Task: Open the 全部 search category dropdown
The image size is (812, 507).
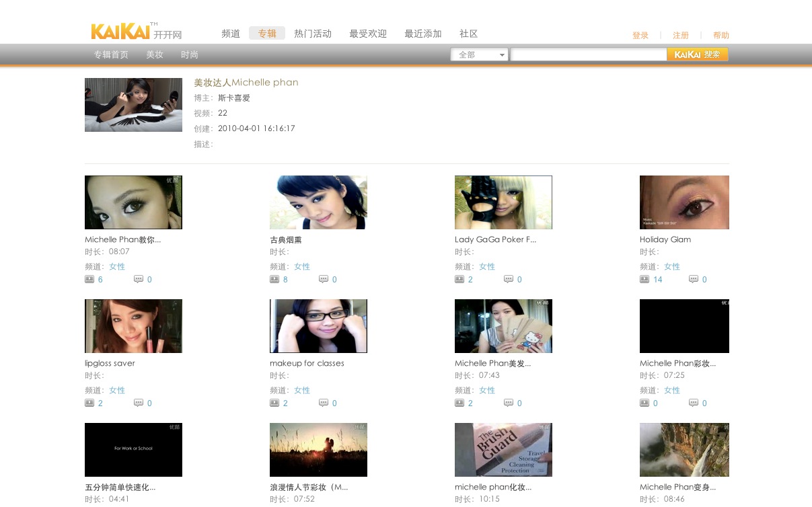Action: point(479,55)
